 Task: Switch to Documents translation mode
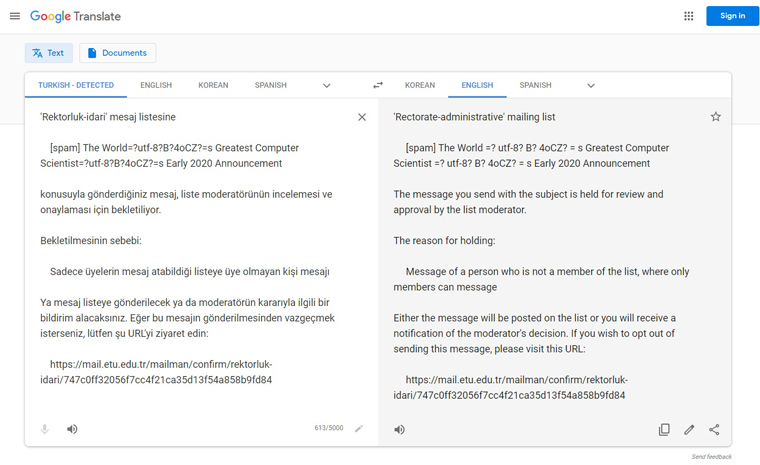click(x=117, y=53)
